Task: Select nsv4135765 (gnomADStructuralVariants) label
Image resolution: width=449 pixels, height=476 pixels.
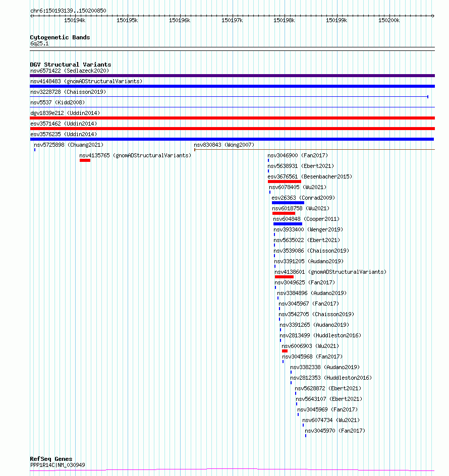Action: coord(136,156)
